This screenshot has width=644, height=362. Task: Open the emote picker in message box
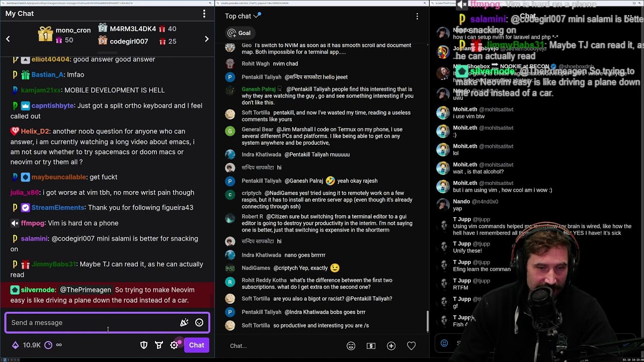pyautogui.click(x=199, y=323)
